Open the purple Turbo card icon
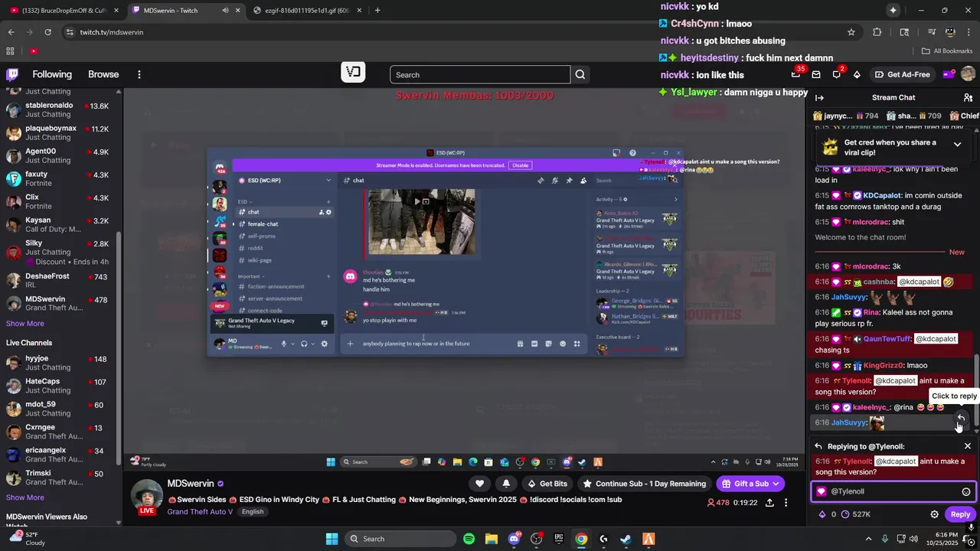 coord(948,74)
